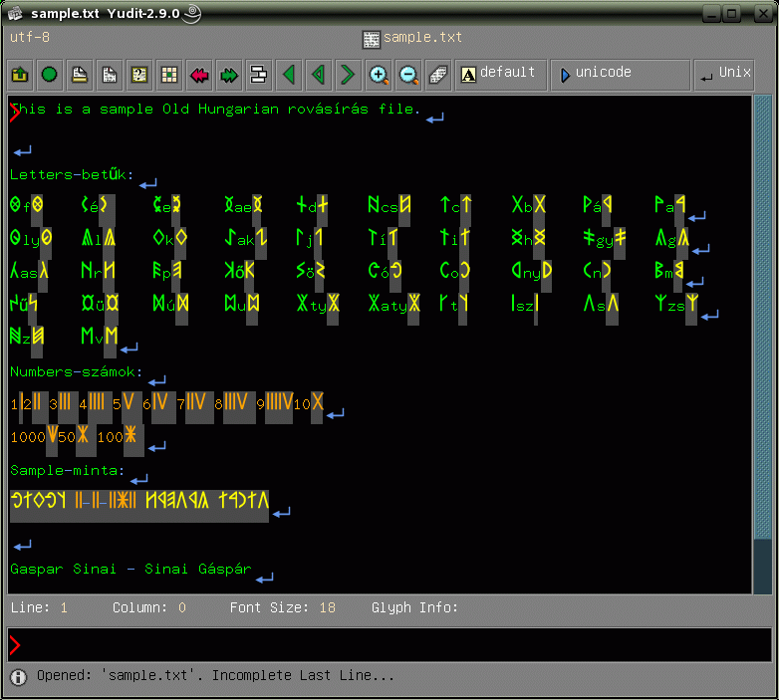
Task: Click the window menu icon in title bar
Action: [15, 13]
